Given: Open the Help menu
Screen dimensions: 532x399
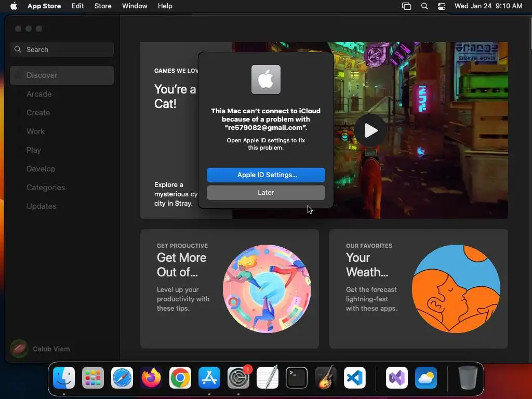Looking at the screenshot, I should point(165,6).
